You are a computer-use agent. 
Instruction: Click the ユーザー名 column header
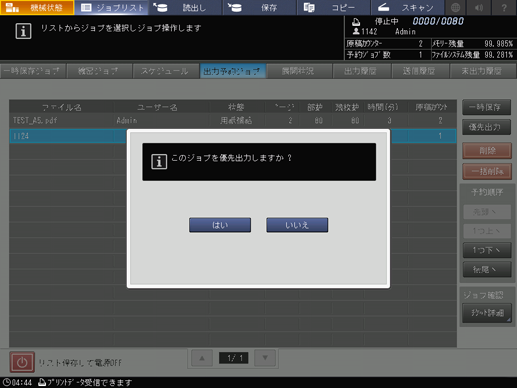[x=157, y=107]
